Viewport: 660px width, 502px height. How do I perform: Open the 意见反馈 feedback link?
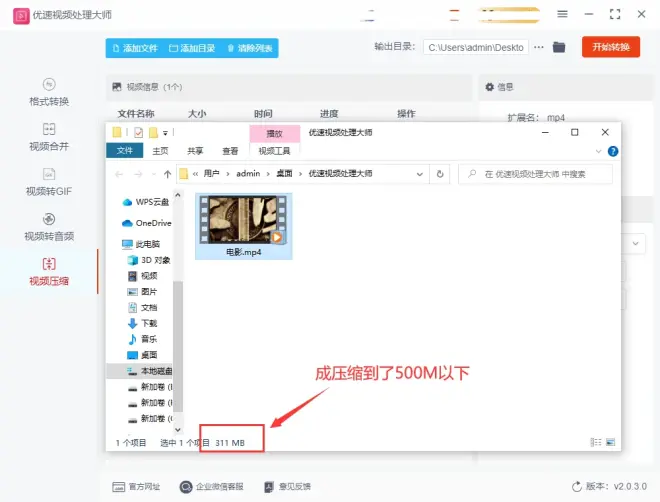tap(287, 487)
